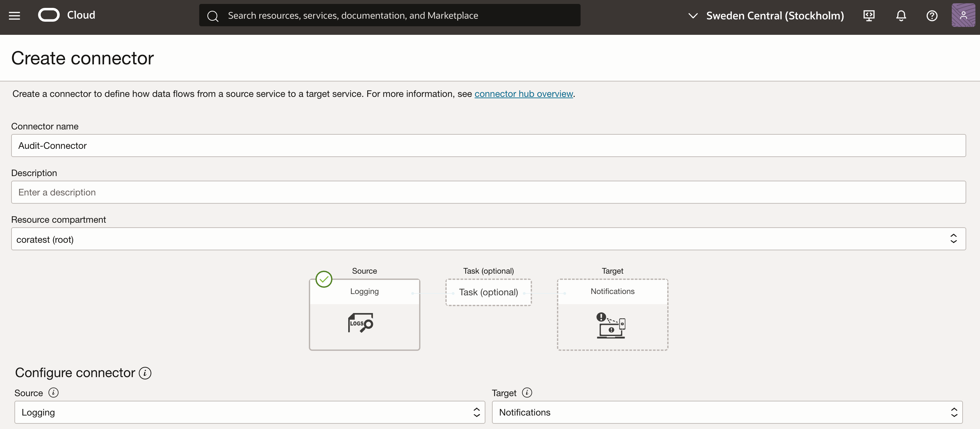Select the Logging source card header

[x=364, y=292]
